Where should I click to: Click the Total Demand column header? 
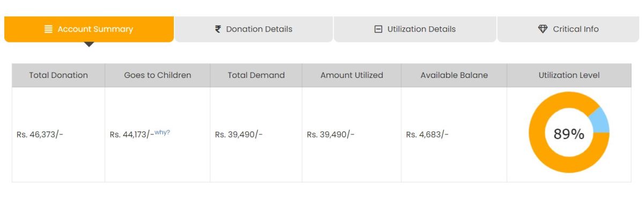click(x=256, y=75)
